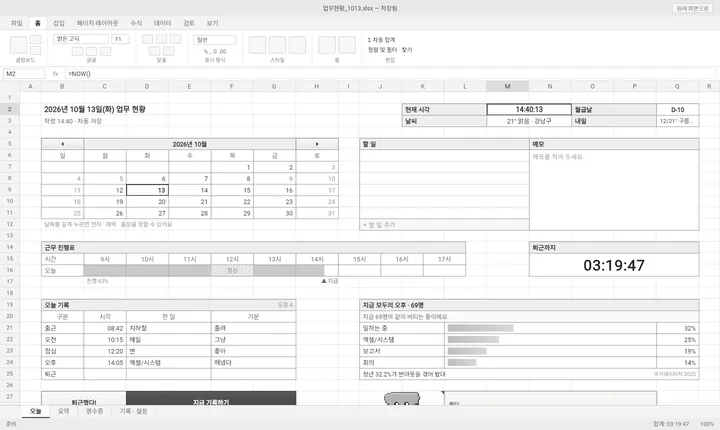The image size is (720, 430).
Task: Click + 할 일 추가
Action: 444,225
